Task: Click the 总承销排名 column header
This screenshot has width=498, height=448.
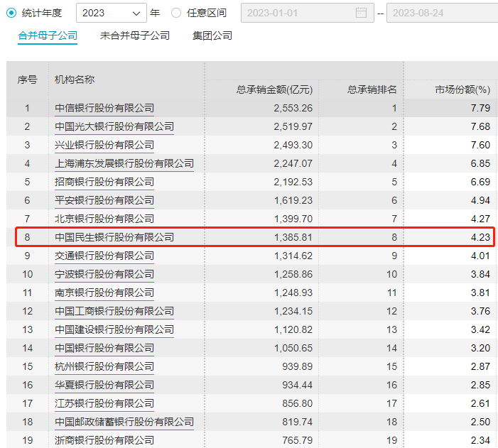Action: coord(372,89)
